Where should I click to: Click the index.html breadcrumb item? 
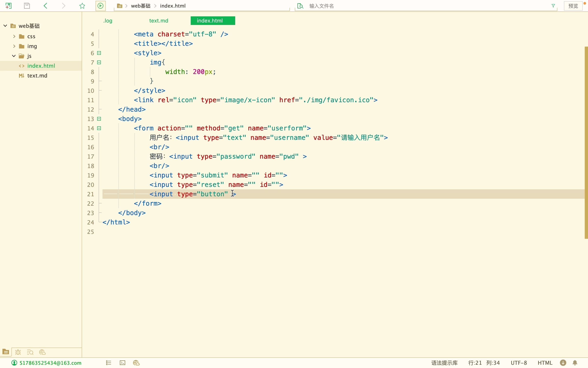[173, 6]
